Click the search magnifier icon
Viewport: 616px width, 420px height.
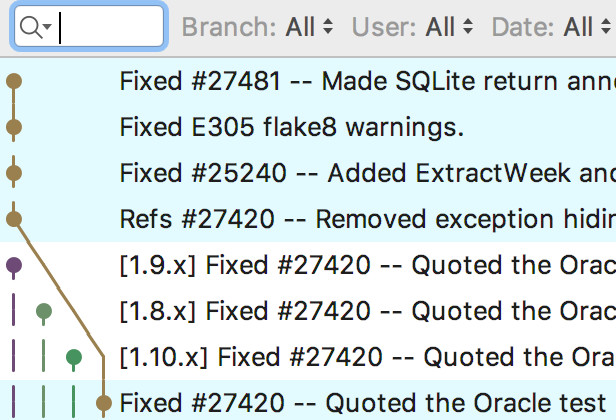pyautogui.click(x=31, y=28)
